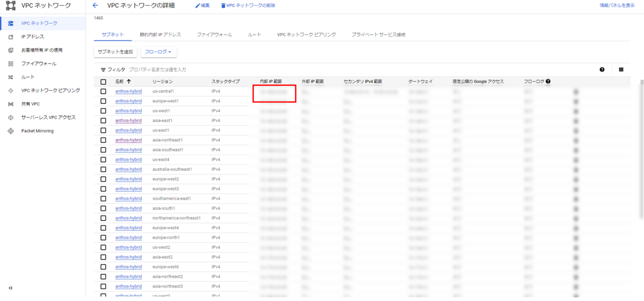Screen dimensions: 644x301
Task: Open anthos-hybrid link in us-east4 row
Action: coord(128,159)
